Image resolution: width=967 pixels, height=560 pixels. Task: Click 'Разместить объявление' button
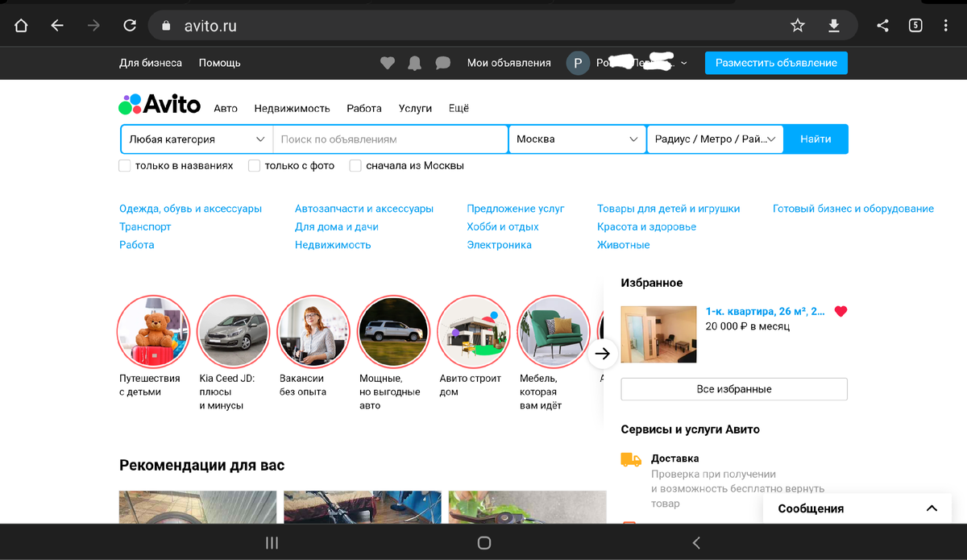[x=776, y=63]
